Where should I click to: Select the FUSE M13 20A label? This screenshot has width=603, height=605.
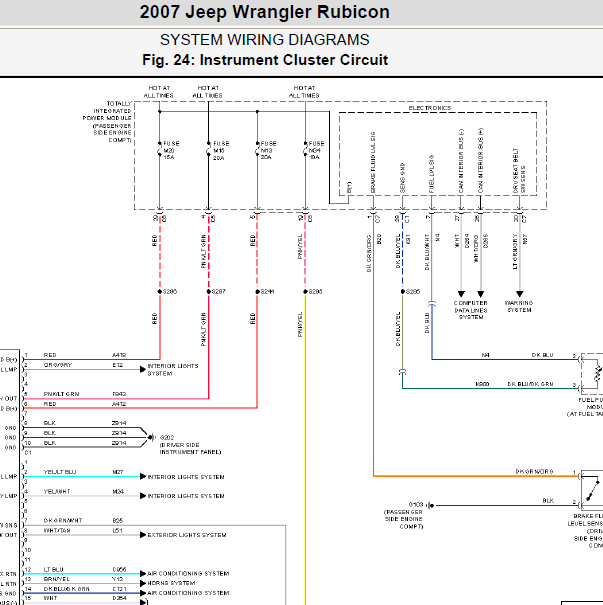coord(268,150)
